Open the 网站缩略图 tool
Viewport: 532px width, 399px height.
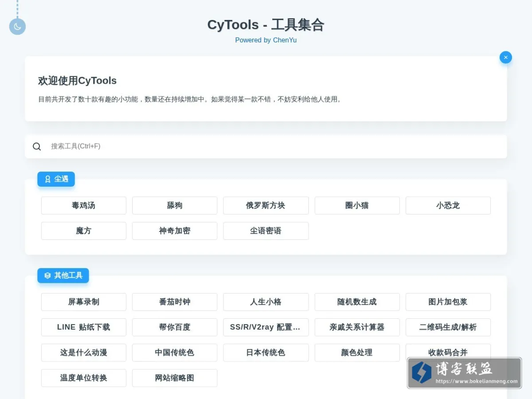(175, 378)
